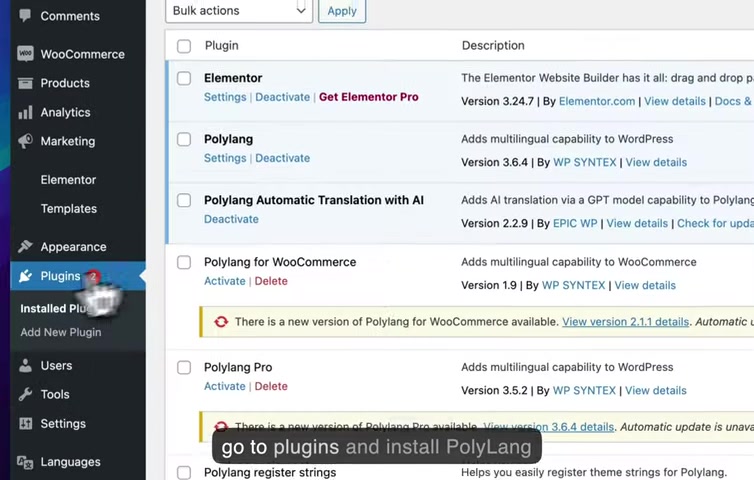Open Templates sidebar menu item

pyautogui.click(x=69, y=208)
